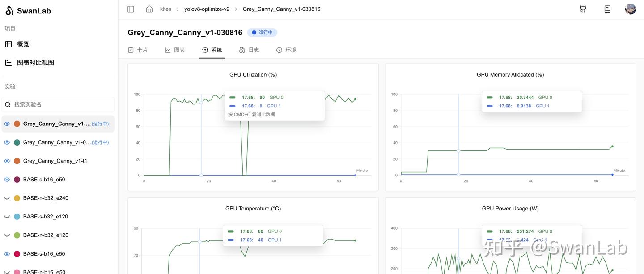Toggle eye of the teal-dot Grey_Canny experiment

pos(7,142)
